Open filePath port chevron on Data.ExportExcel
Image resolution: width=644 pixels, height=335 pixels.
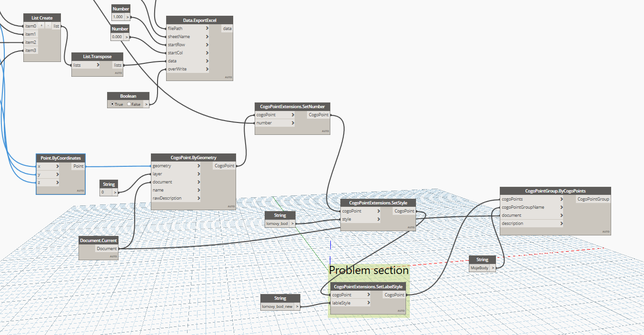pyautogui.click(x=207, y=28)
